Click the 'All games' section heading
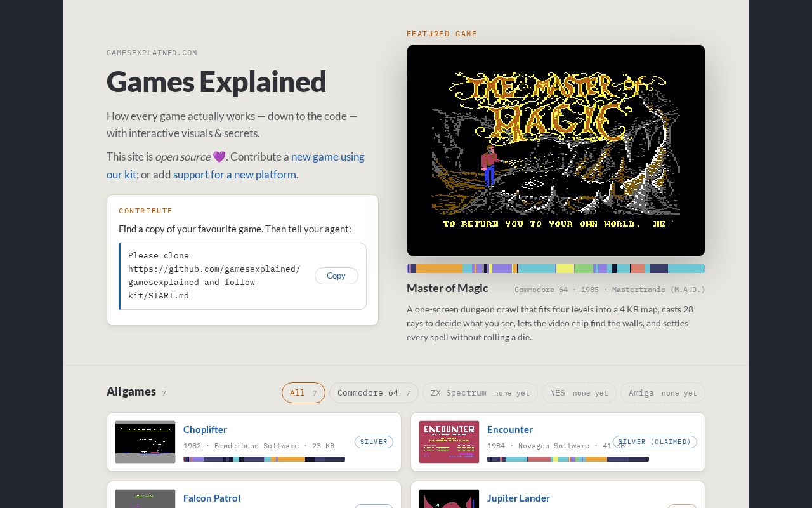812x508 pixels. pos(131,392)
